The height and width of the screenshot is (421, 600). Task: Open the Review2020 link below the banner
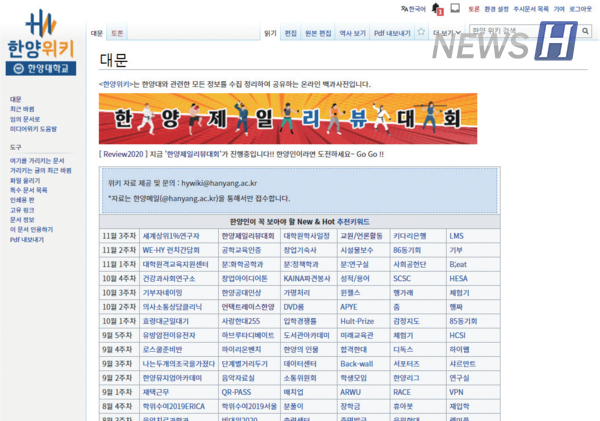coord(123,154)
